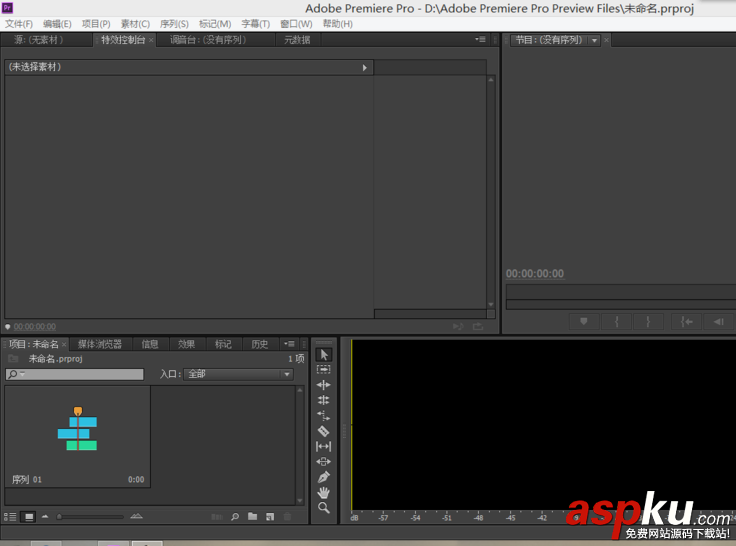The width and height of the screenshot is (736, 546).
Task: Select the Pen tool
Action: coord(323,477)
